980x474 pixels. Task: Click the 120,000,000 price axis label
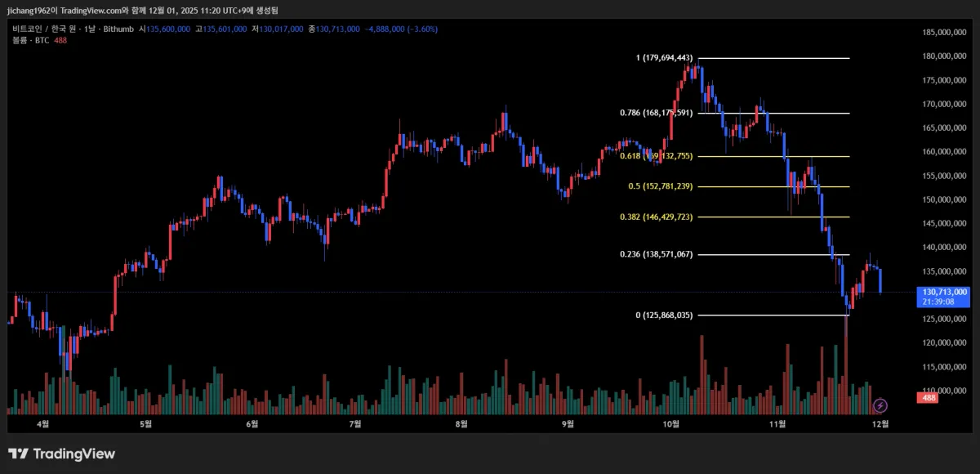[945, 342]
